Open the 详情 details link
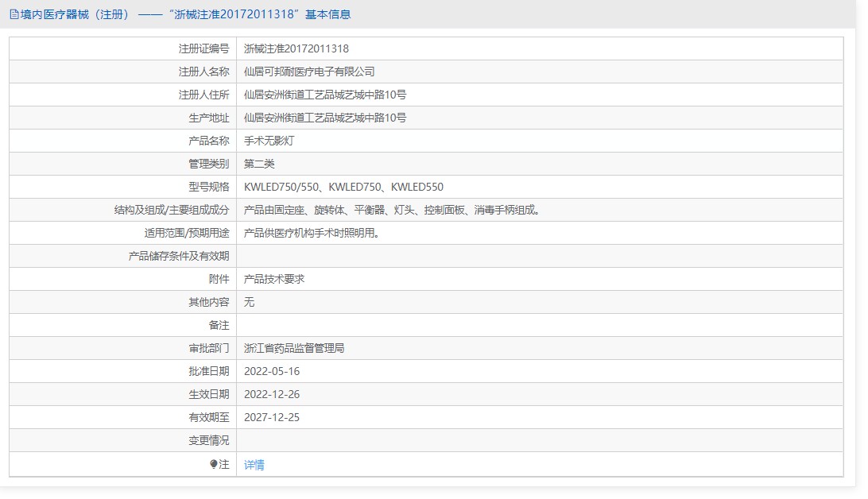The width and height of the screenshot is (868, 499). coord(254,465)
